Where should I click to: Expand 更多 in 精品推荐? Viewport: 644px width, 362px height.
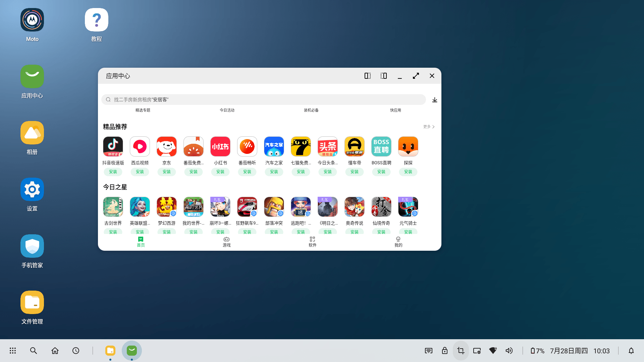click(429, 127)
